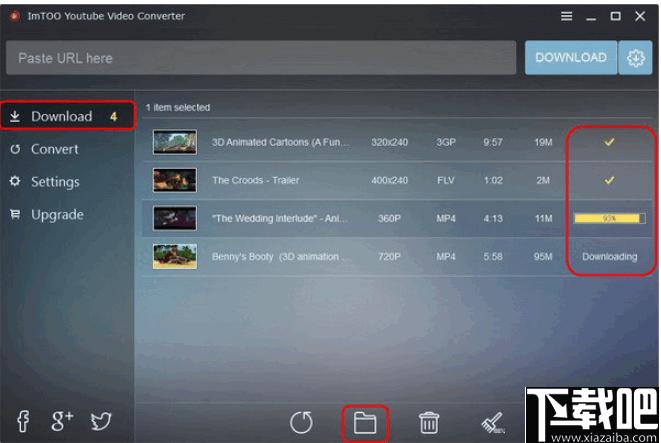Maximize the ImTOO window

(615, 16)
